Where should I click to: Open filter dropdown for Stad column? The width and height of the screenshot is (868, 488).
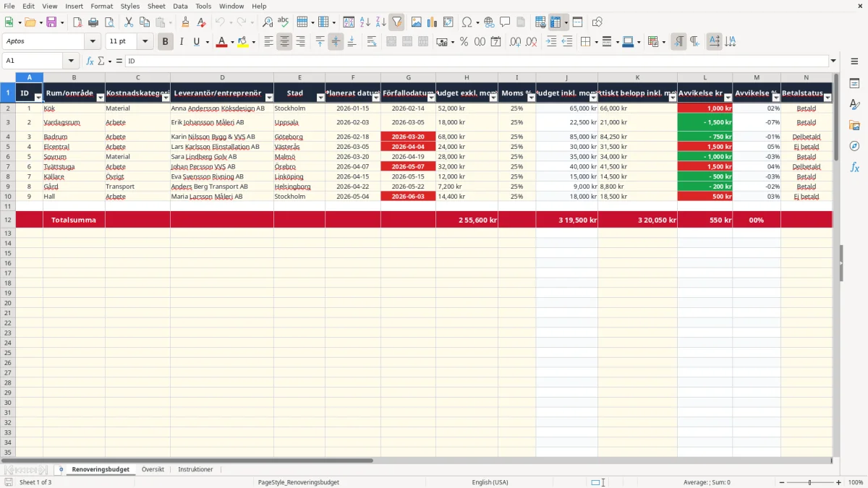[320, 98]
